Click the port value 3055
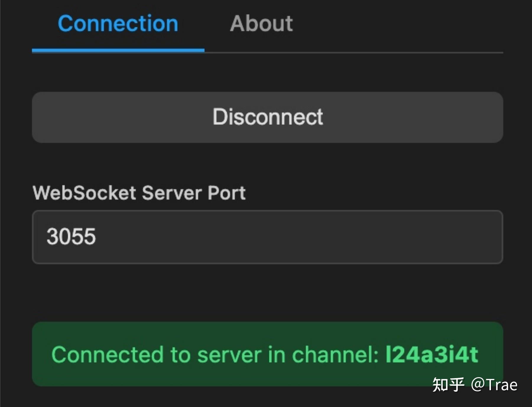The width and height of the screenshot is (532, 407). (71, 237)
